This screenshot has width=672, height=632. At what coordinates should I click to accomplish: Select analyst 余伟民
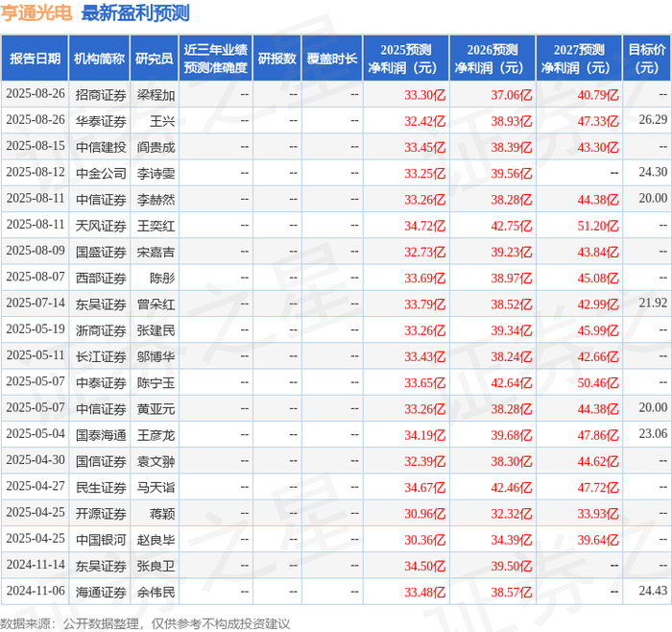[x=156, y=592]
